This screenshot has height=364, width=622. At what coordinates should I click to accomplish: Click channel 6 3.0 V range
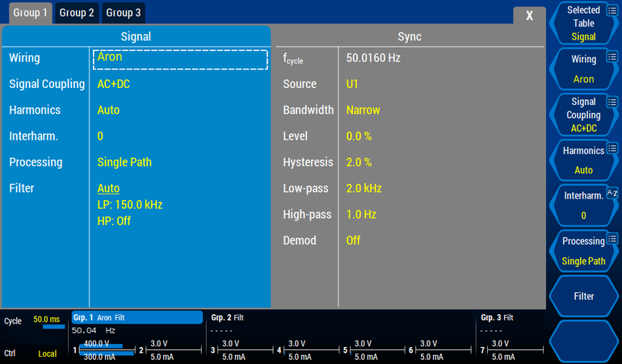[428, 344]
